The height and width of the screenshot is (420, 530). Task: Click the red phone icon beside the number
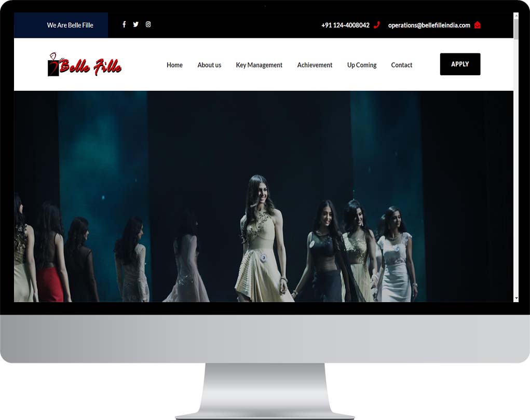pyautogui.click(x=377, y=24)
